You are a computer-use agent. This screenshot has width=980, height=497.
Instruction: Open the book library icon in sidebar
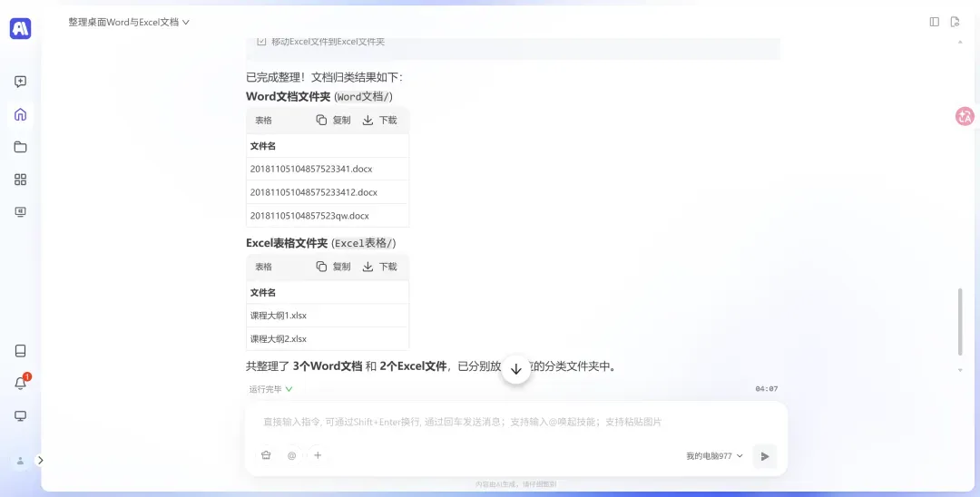pyautogui.click(x=20, y=351)
